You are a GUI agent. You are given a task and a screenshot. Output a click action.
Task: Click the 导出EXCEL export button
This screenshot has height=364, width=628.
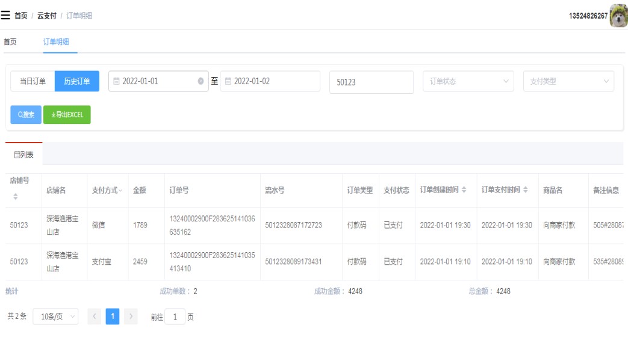[x=67, y=114]
